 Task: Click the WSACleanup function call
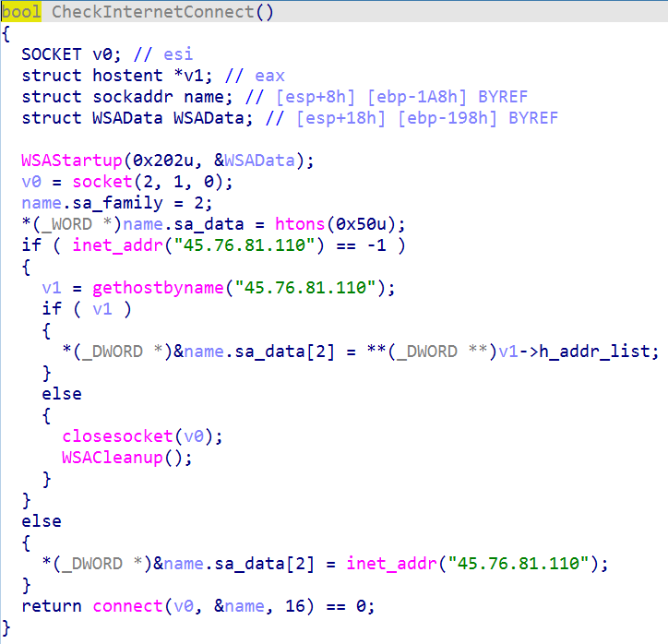tap(113, 458)
